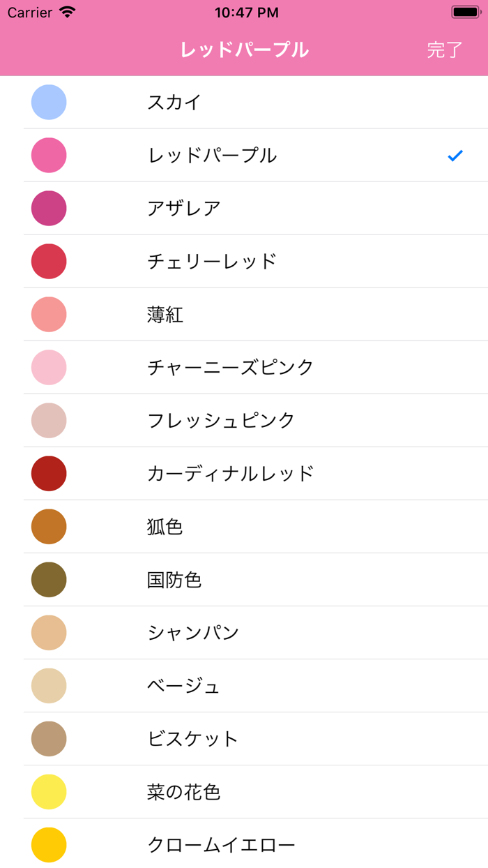Pick the チェリーレッド red circle
The image size is (488, 868).
click(x=49, y=262)
